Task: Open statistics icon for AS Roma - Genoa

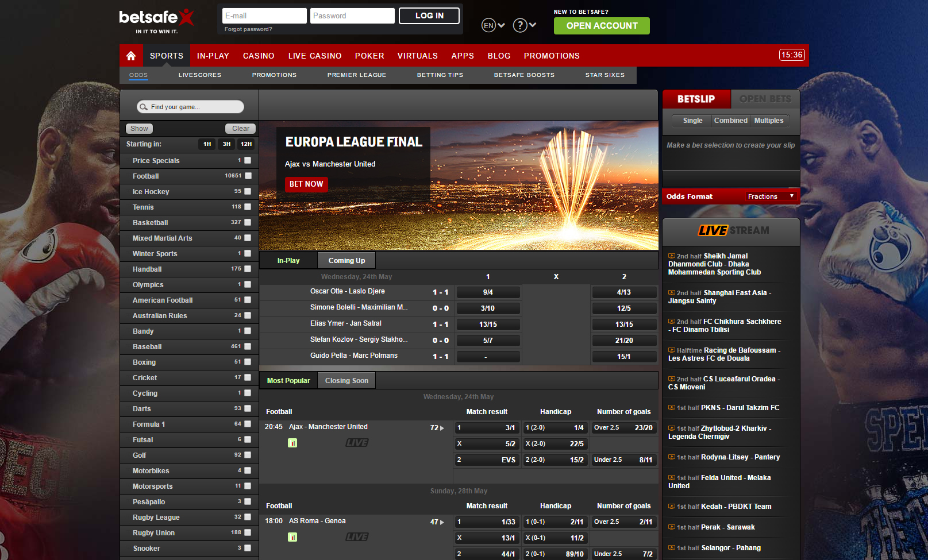Action: (292, 536)
